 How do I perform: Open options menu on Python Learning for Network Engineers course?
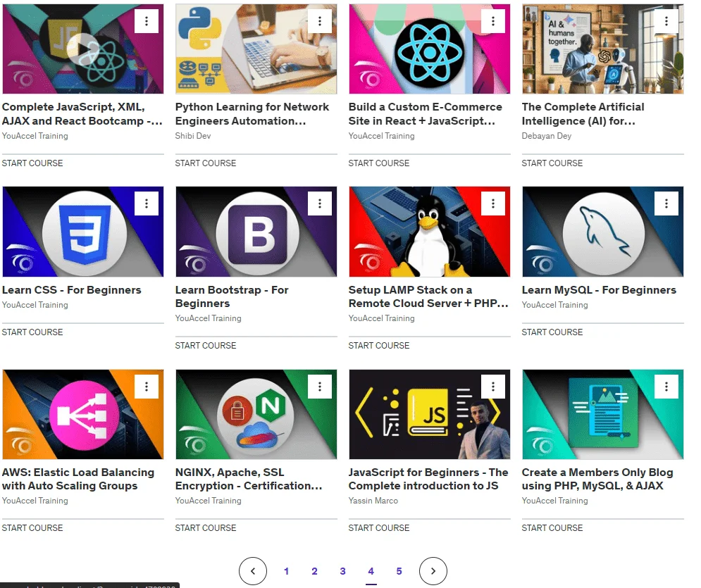pyautogui.click(x=320, y=21)
